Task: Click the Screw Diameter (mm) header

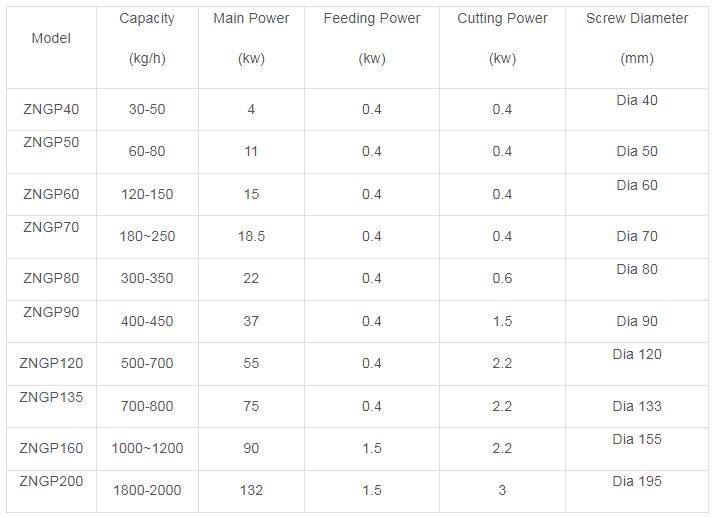Action: (637, 38)
